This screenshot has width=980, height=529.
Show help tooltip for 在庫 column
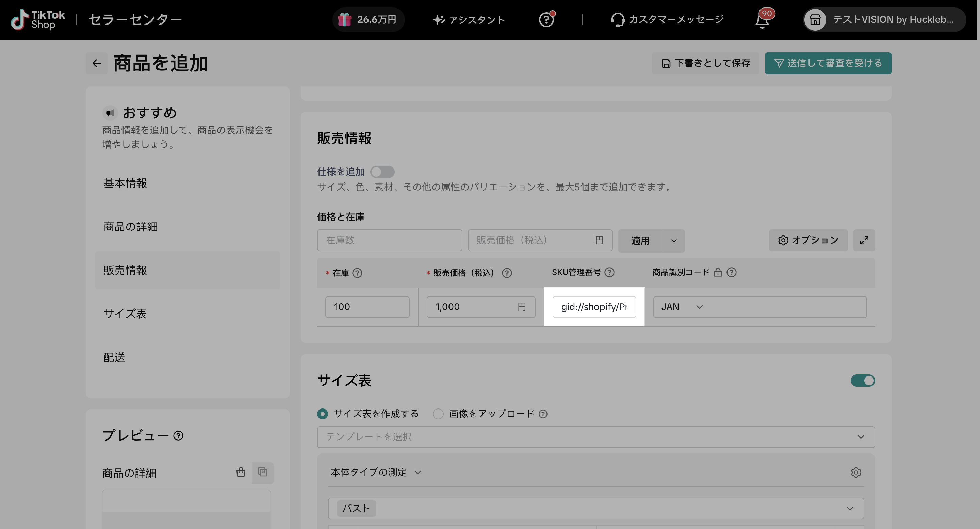click(357, 273)
